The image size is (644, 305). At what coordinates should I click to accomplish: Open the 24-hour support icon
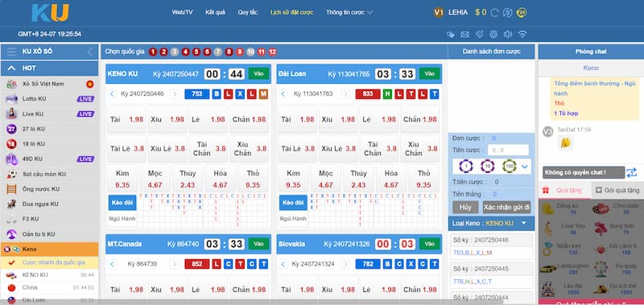522,13
